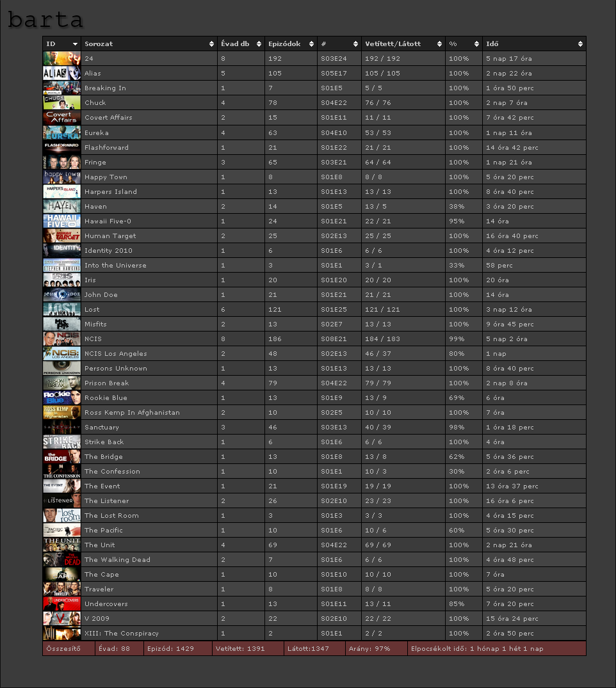Sort by the Epizódok column header

pos(291,44)
